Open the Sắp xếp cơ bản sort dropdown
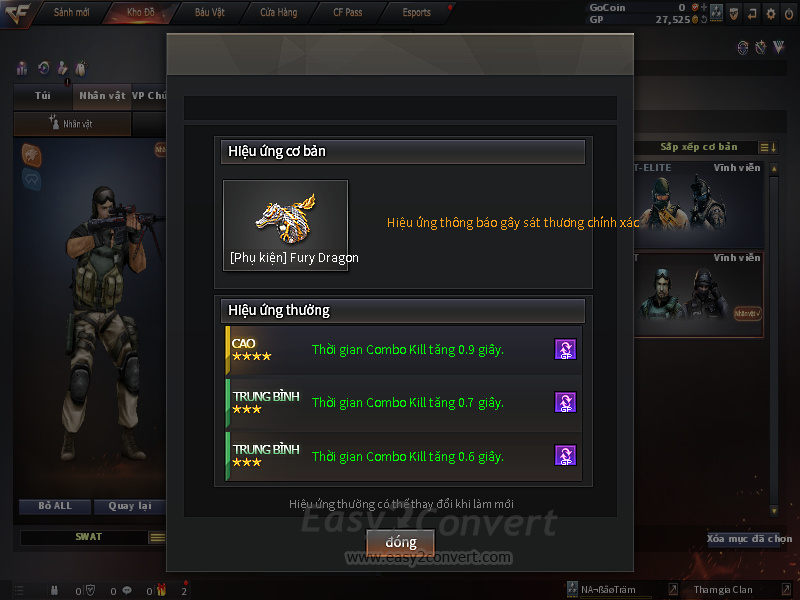Viewport: 800px width, 600px height. [x=768, y=147]
